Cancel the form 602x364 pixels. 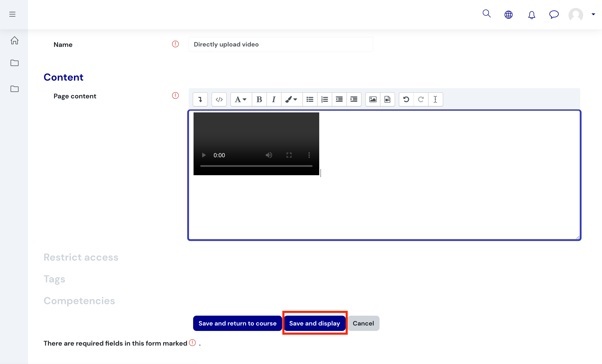363,323
